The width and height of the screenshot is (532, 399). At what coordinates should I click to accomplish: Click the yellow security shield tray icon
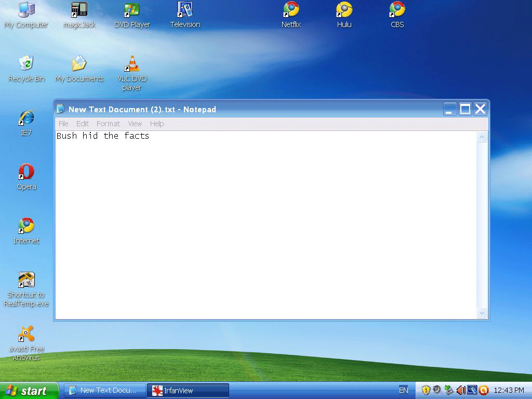425,390
